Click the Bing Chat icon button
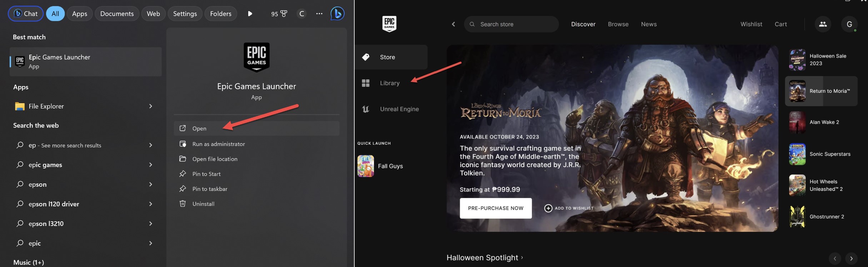Screen dimensions: 868x267 pyautogui.click(x=26, y=14)
